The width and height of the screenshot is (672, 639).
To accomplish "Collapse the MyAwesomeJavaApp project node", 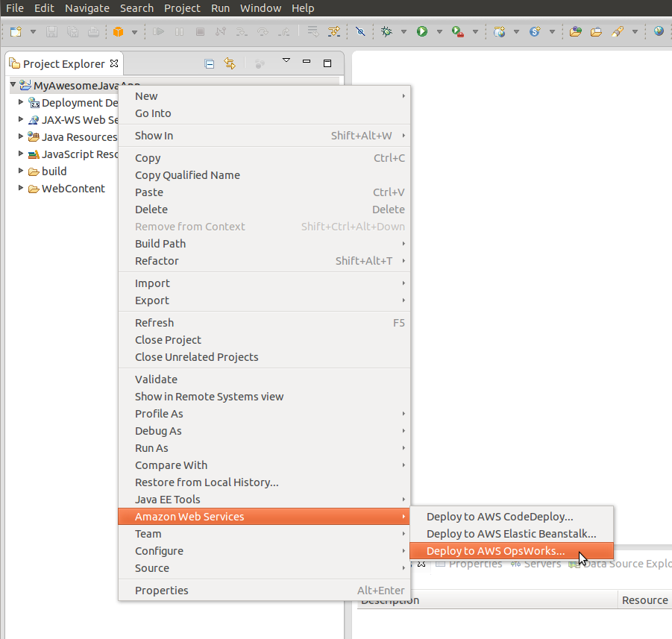I will coord(13,84).
